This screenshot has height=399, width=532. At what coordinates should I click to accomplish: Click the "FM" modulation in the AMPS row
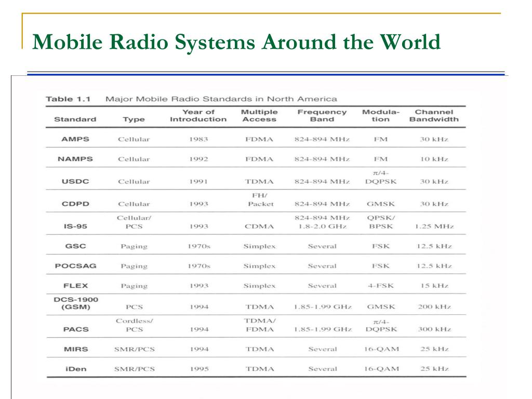pyautogui.click(x=381, y=139)
